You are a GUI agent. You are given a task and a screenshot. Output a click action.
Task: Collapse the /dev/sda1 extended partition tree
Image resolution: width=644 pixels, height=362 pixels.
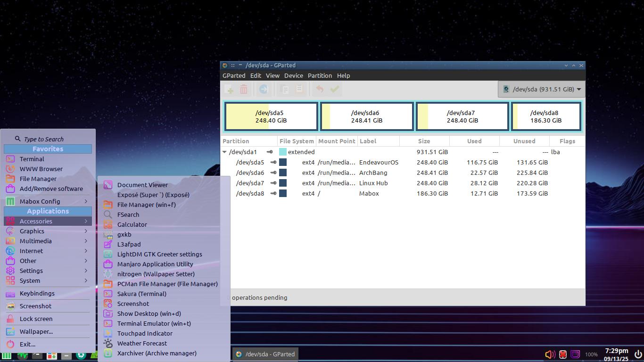pyautogui.click(x=225, y=152)
